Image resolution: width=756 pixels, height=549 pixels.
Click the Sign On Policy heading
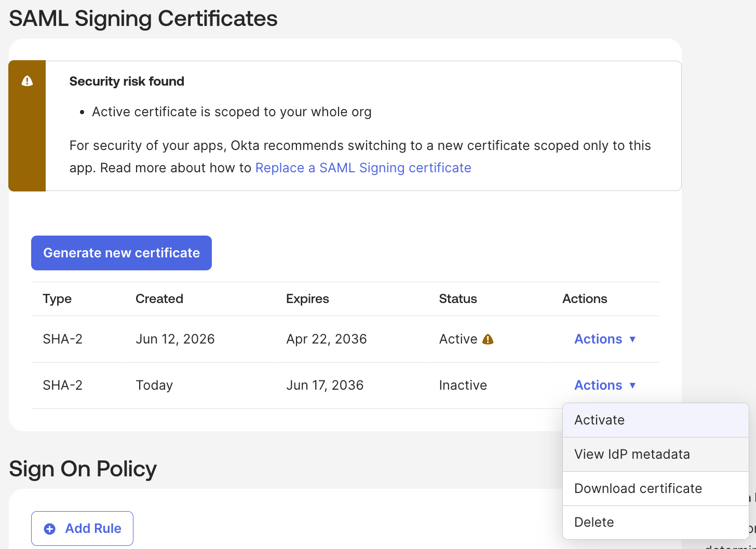(83, 469)
